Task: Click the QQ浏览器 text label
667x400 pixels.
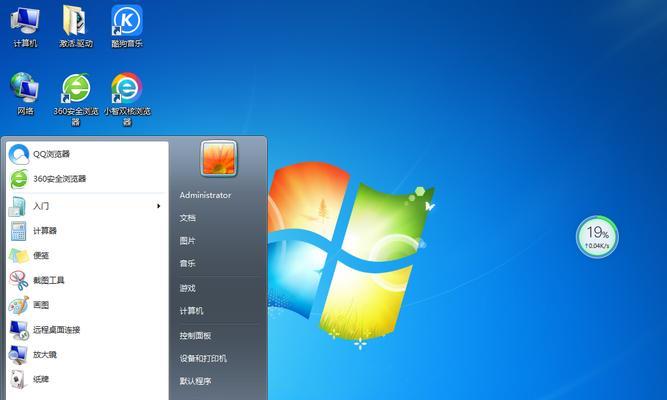Action: 51,154
